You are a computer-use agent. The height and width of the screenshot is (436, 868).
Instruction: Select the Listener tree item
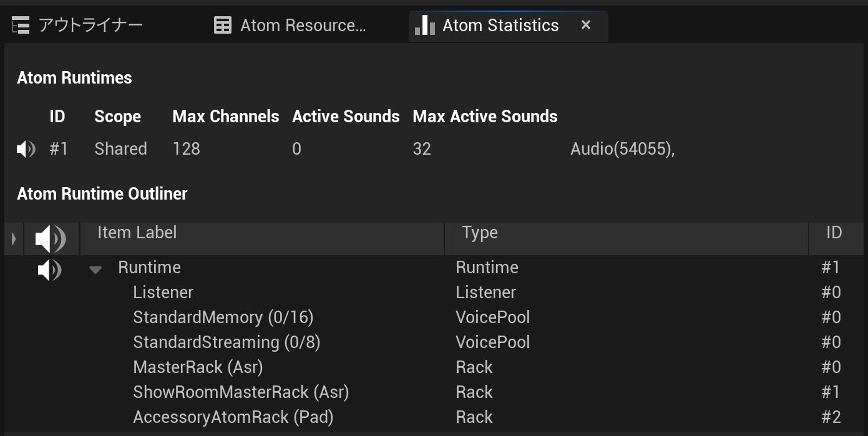(x=163, y=293)
